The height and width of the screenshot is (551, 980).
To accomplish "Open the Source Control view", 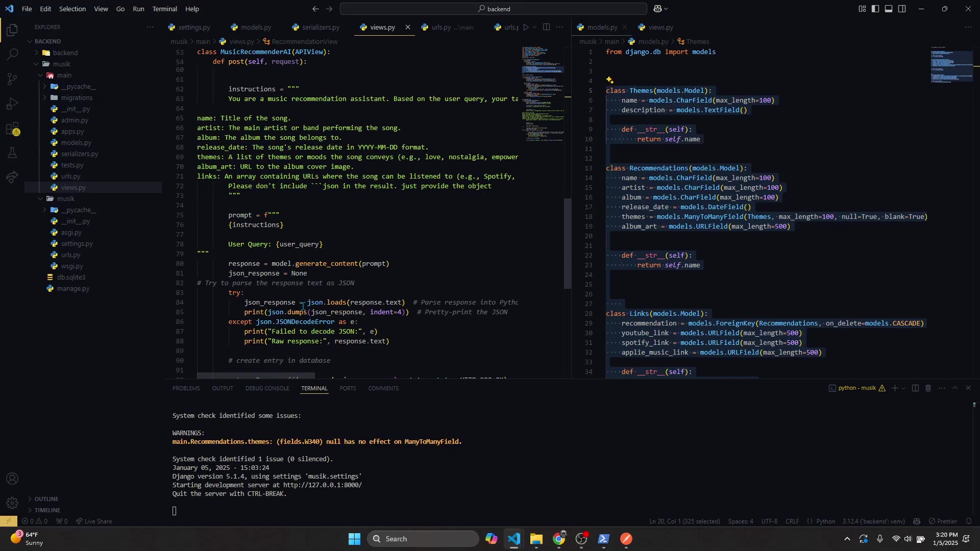I will [x=12, y=79].
